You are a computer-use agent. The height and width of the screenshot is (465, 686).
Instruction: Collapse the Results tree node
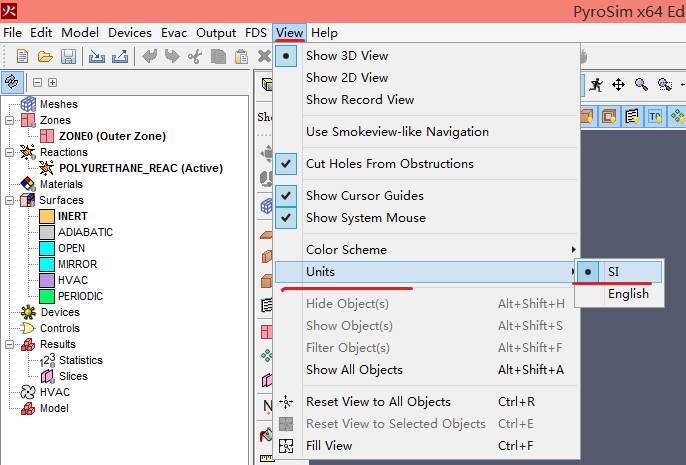[x=10, y=344]
